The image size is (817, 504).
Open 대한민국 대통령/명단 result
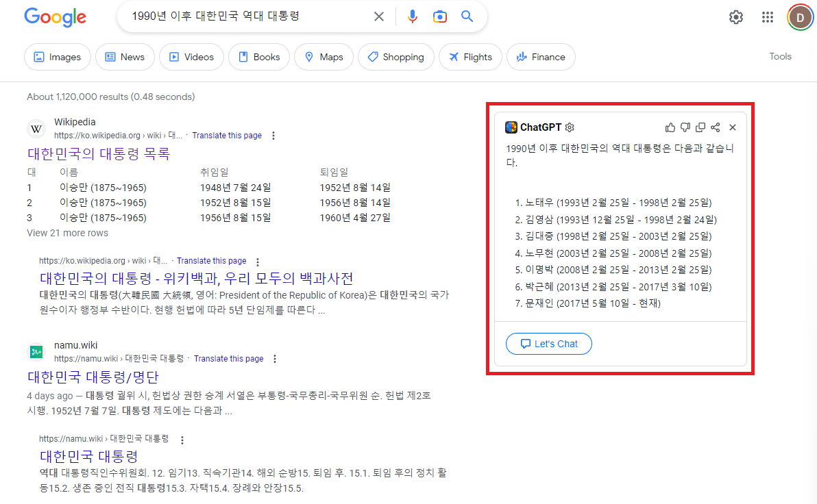point(93,377)
